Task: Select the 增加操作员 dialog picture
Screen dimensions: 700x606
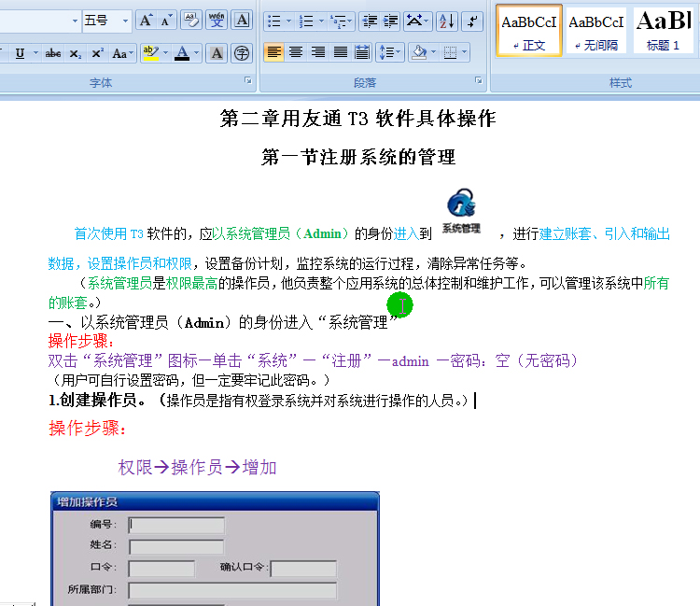Action: pos(215,548)
